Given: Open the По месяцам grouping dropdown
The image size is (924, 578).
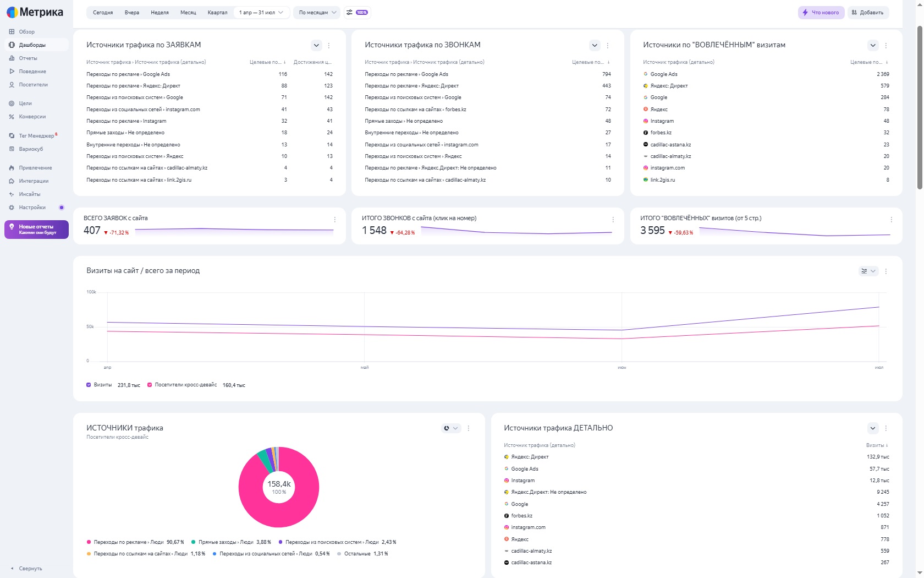Looking at the screenshot, I should 317,12.
